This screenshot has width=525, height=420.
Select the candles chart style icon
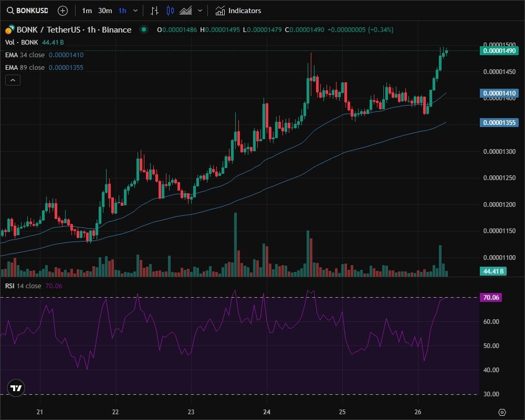[170, 10]
